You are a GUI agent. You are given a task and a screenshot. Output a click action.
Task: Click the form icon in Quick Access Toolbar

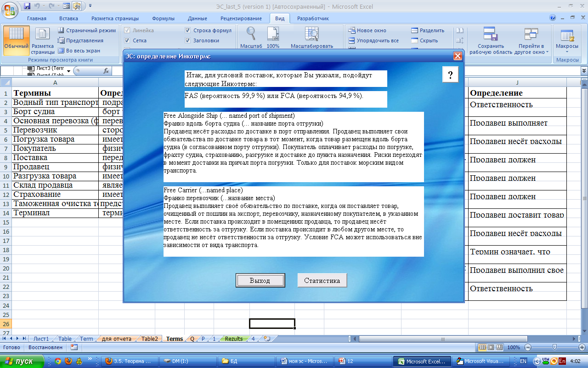66,6
